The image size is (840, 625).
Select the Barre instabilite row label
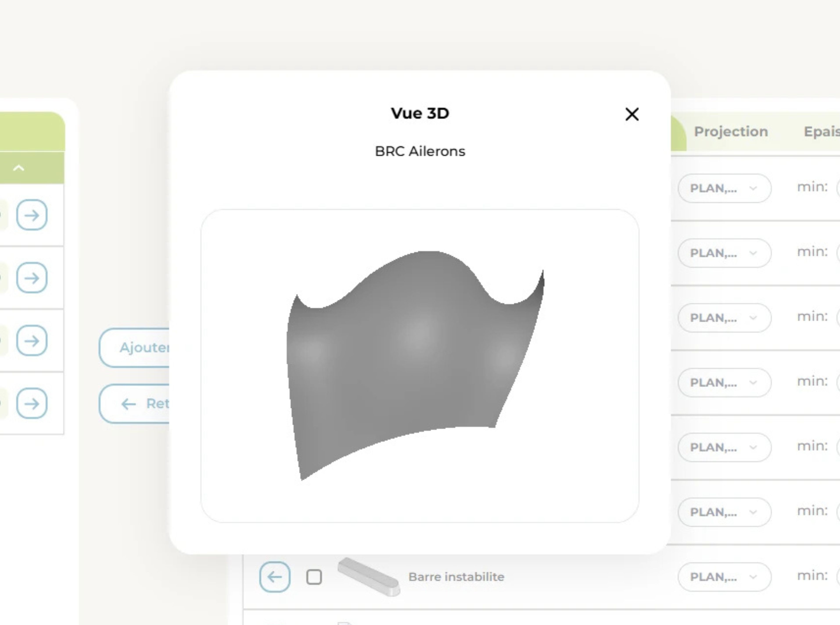pyautogui.click(x=456, y=576)
